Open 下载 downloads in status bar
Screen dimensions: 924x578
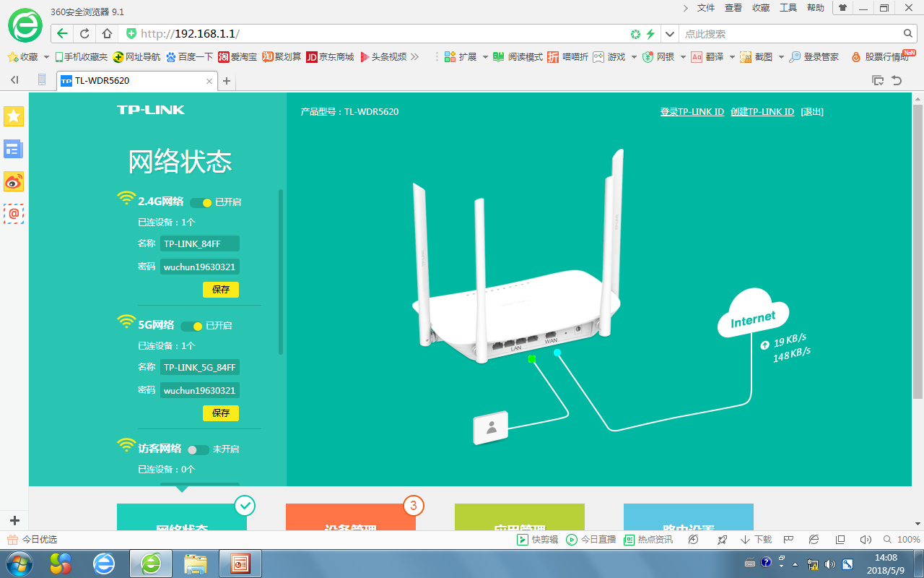756,540
